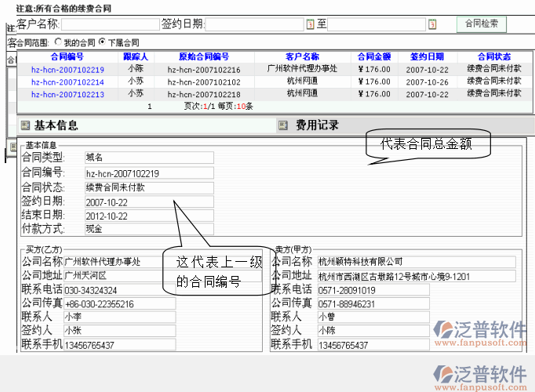This screenshot has height=392, width=535.
Task: Open contract hz-hcn-2007102214 link
Action: [x=67, y=82]
